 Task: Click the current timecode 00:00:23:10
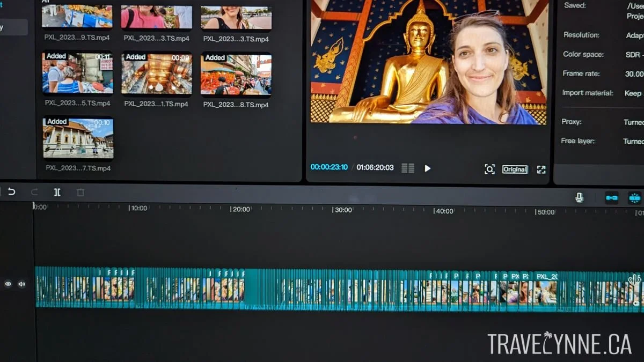pos(329,167)
